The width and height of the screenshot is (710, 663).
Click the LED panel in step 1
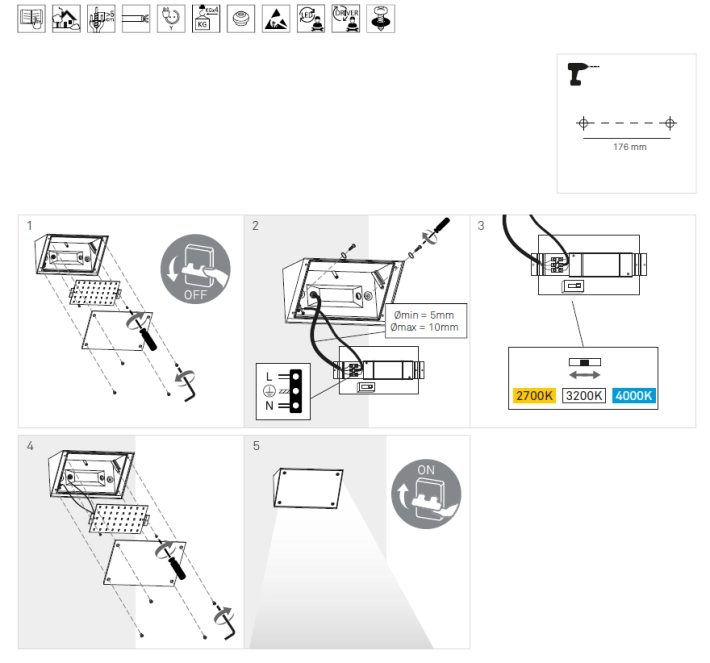click(x=95, y=293)
